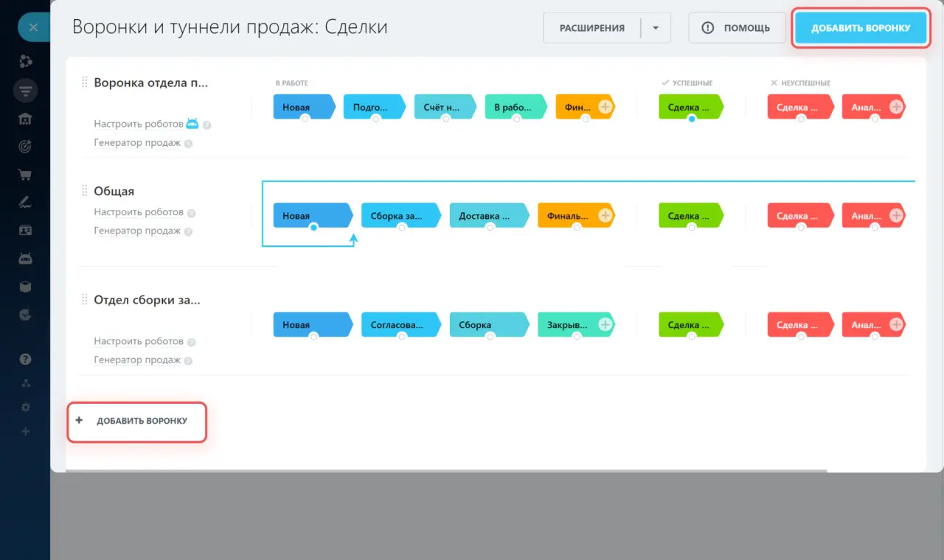Click the box cube icon in the sidebar
Viewport: 944px width, 560px height.
click(x=26, y=287)
